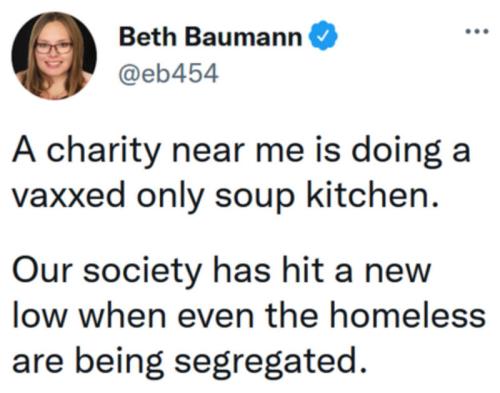Screen dimensions: 500x393
Task: Open Beth Baumann's profile photo
Action: pyautogui.click(x=54, y=55)
